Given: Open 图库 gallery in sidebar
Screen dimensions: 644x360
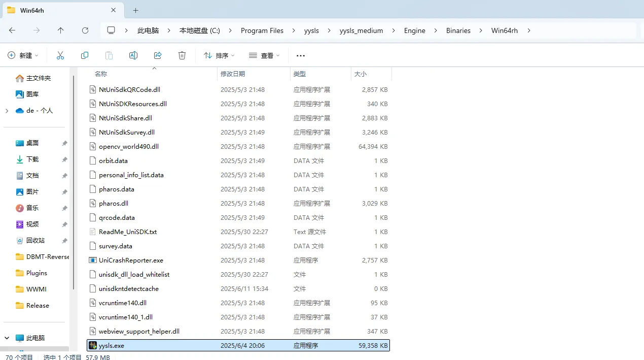Looking at the screenshot, I should [32, 94].
